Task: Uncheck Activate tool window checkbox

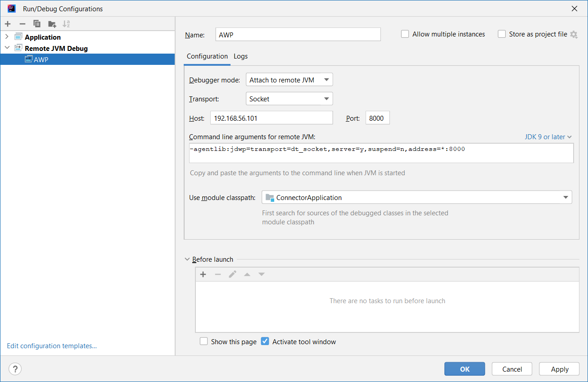Action: tap(265, 341)
